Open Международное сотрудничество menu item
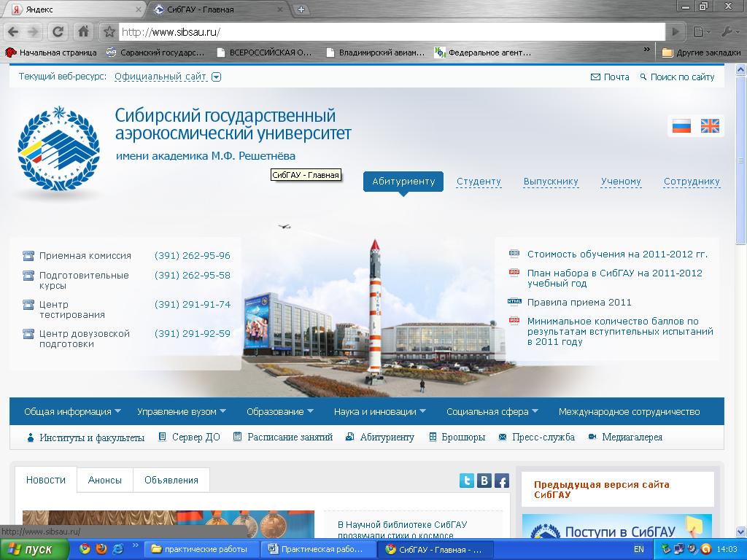This screenshot has height=560, width=747. [x=629, y=411]
